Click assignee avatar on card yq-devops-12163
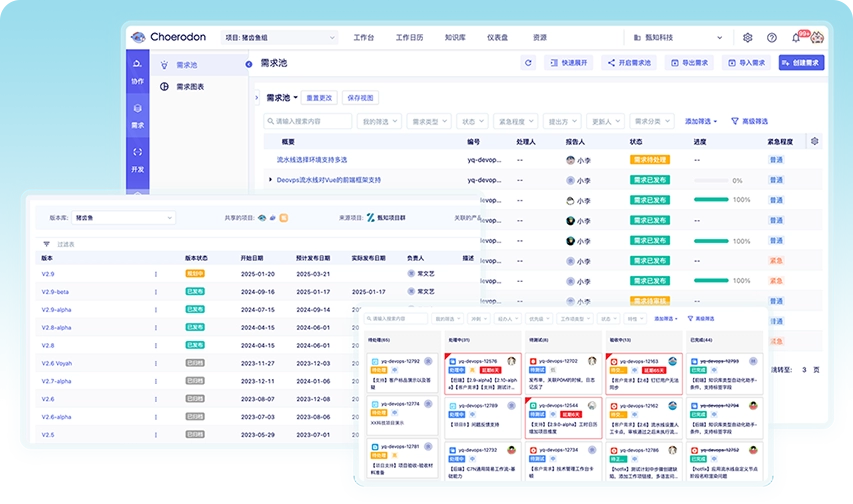Image resolution: width=853 pixels, height=504 pixels. click(x=672, y=361)
